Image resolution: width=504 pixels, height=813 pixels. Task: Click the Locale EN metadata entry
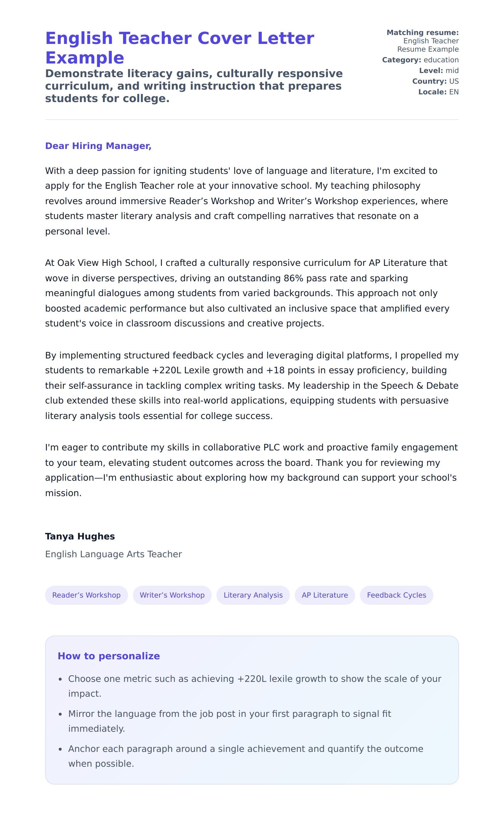pos(438,92)
